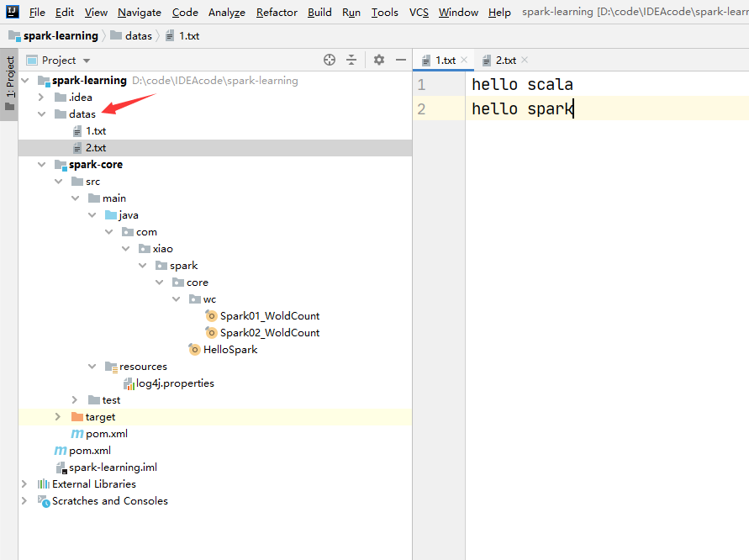Close the 1.txt editor tab
The image size is (749, 560).
(x=464, y=61)
